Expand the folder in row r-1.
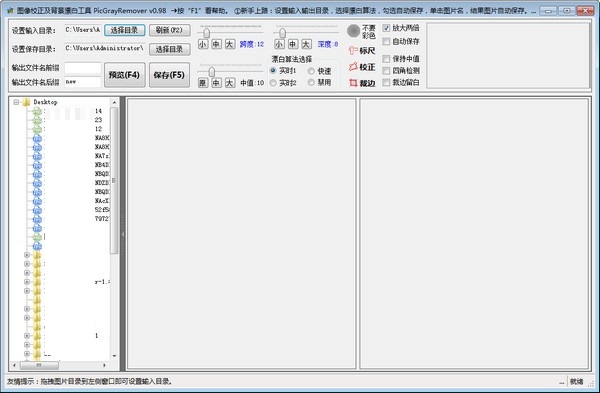 (27, 282)
